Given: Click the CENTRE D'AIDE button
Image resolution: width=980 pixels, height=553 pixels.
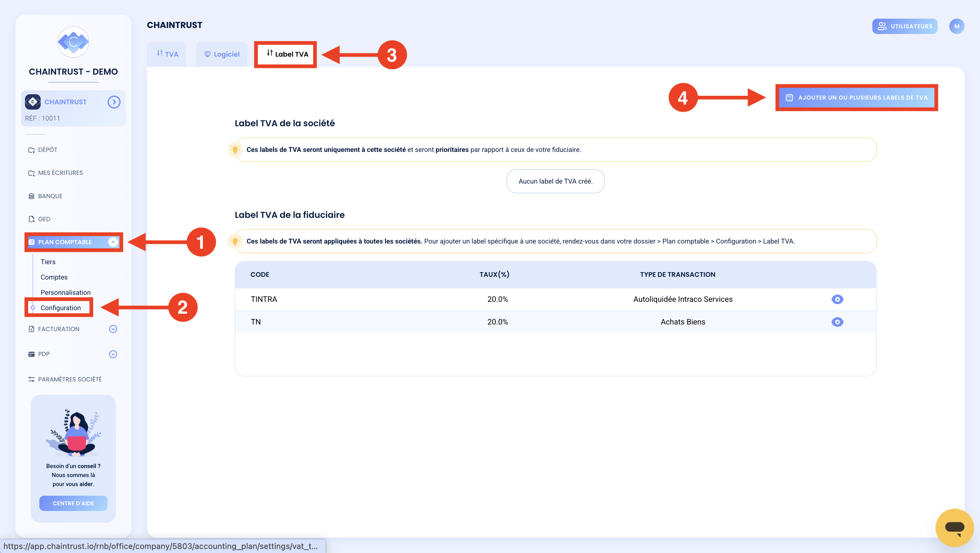Looking at the screenshot, I should tap(73, 503).
